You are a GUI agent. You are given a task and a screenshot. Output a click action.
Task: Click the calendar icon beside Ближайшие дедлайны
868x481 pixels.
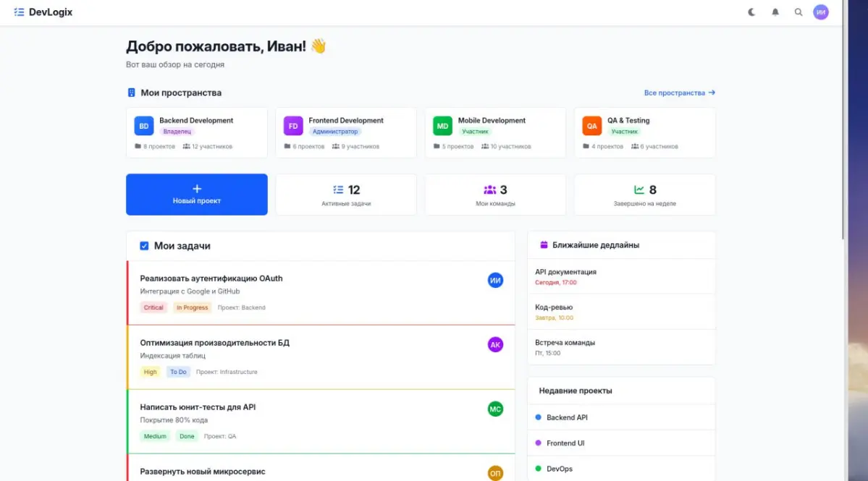point(544,245)
